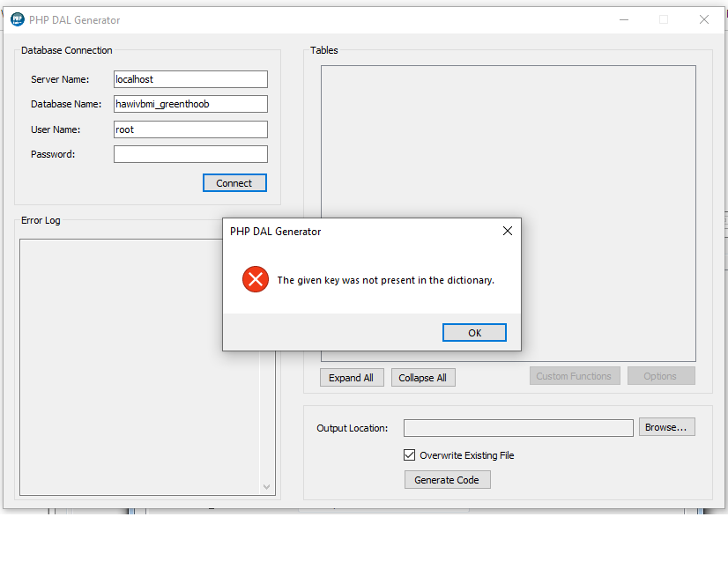The height and width of the screenshot is (576, 728).
Task: Click Expand All for the tables tree
Action: pyautogui.click(x=351, y=378)
